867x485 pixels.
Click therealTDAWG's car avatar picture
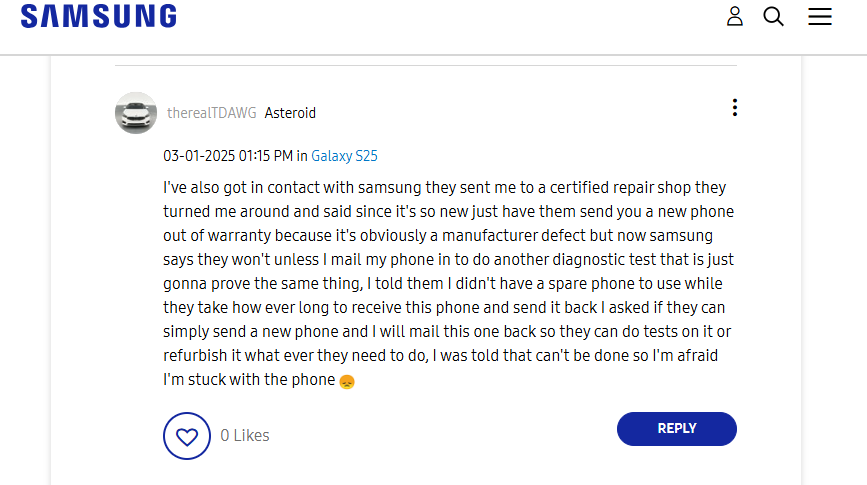coord(136,113)
